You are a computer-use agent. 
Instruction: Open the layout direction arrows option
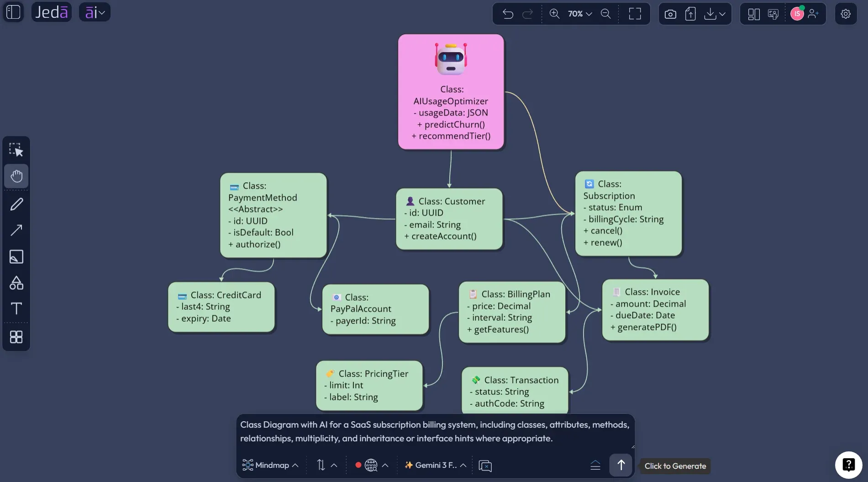[321, 465]
